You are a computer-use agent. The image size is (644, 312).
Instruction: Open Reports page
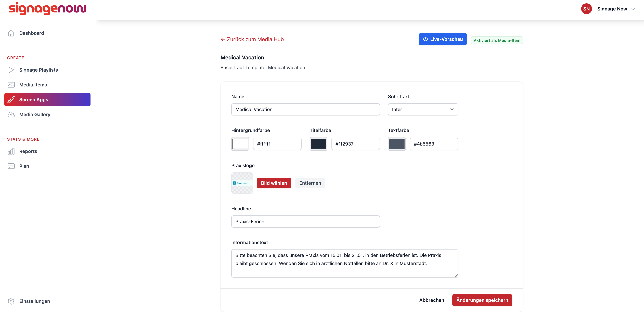click(47, 151)
